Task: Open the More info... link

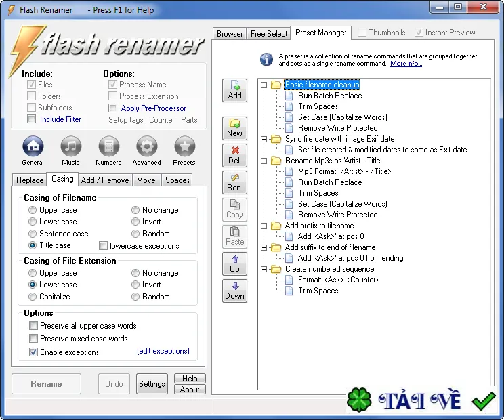Action: click(x=406, y=64)
